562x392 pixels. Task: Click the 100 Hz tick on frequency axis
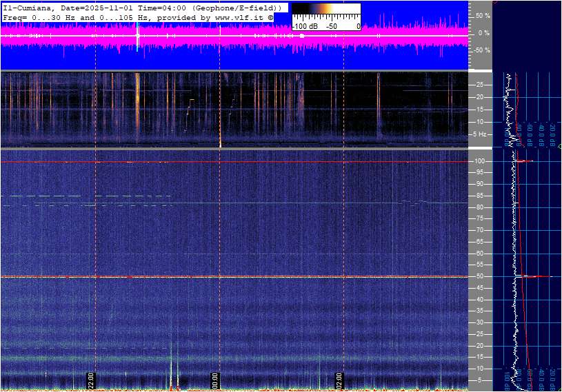(481, 161)
